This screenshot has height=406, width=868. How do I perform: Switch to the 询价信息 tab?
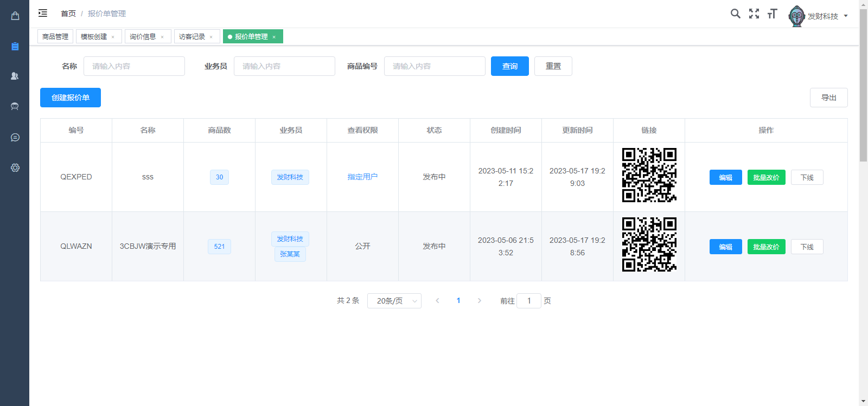click(143, 37)
